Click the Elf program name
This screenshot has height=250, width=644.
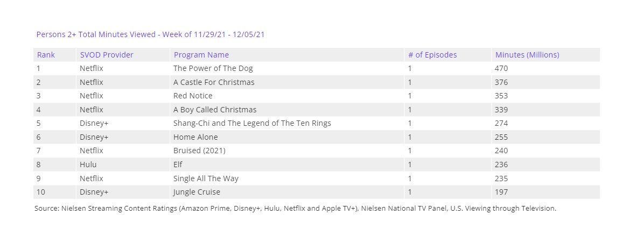178,165
